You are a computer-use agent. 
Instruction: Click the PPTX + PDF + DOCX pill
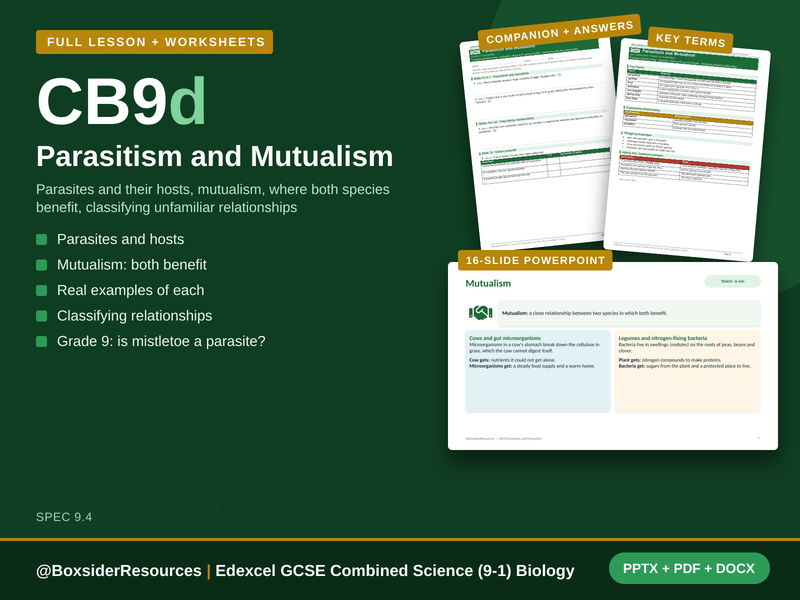pos(689,568)
